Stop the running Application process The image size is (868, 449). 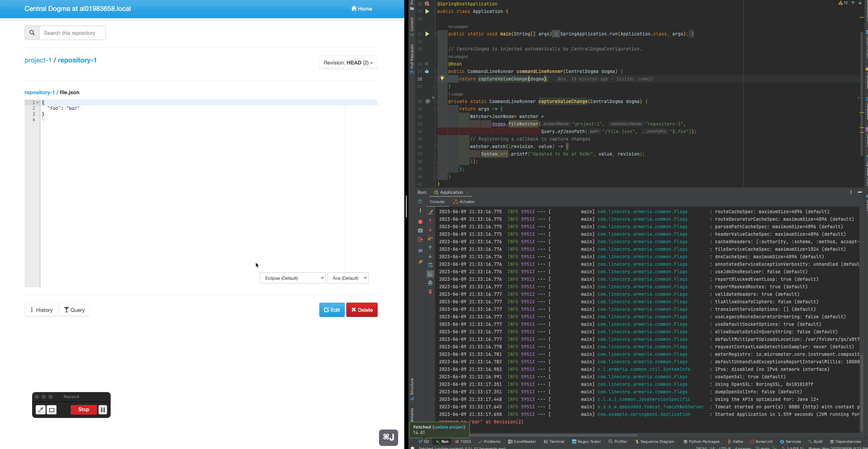click(420, 222)
